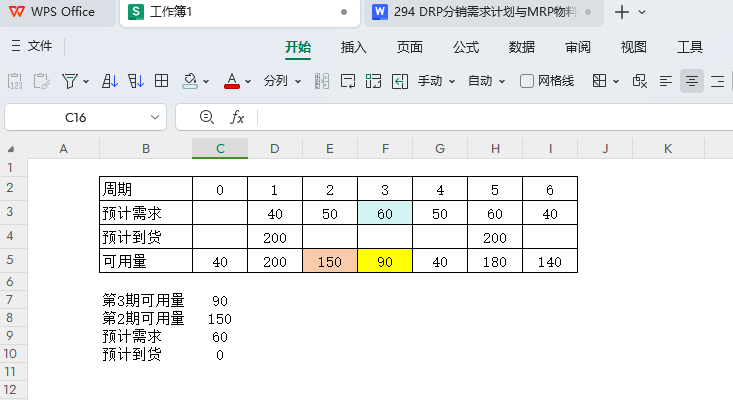The width and height of the screenshot is (733, 400).
Task: Switch to the 视图 ribbon tab
Action: coord(633,47)
